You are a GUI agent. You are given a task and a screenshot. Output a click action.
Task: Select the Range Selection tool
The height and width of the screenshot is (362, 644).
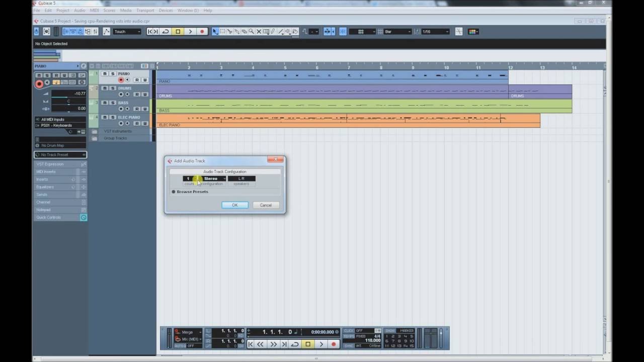click(x=222, y=31)
